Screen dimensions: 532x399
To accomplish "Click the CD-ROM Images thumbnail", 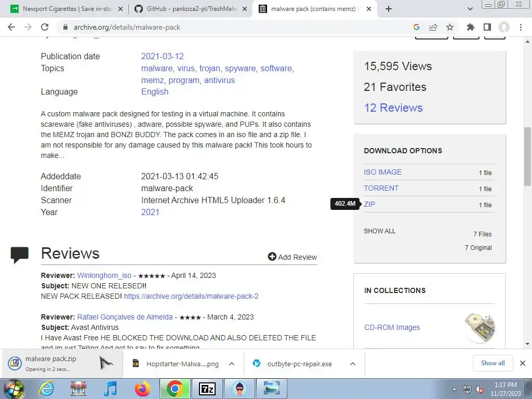I will pos(480,328).
